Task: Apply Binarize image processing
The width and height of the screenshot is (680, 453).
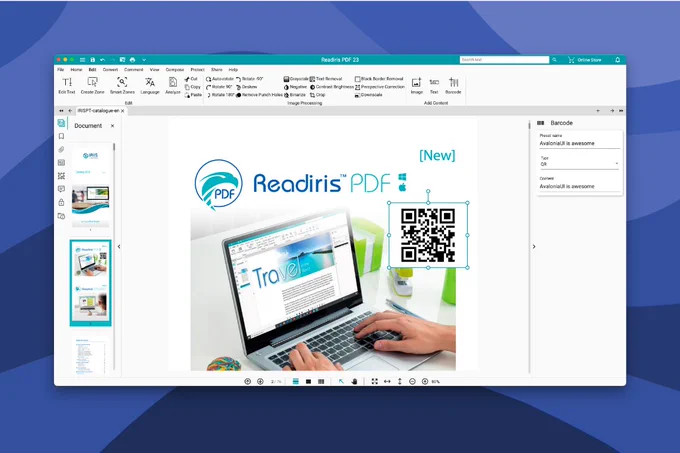Action: (x=294, y=95)
